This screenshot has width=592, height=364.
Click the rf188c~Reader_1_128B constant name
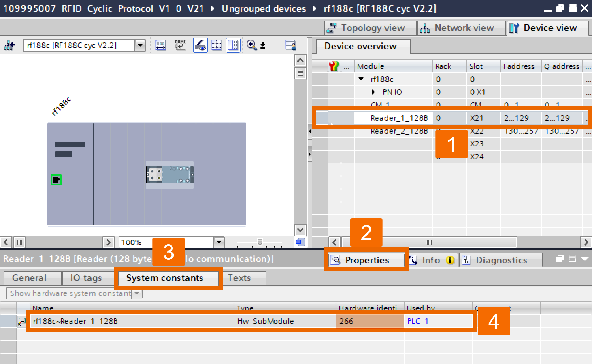[x=75, y=321]
